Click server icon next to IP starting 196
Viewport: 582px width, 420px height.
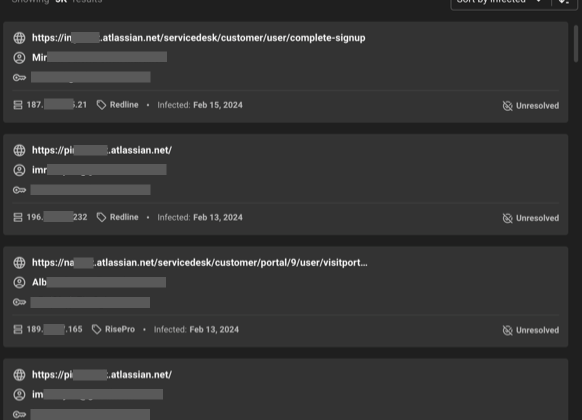click(18, 217)
